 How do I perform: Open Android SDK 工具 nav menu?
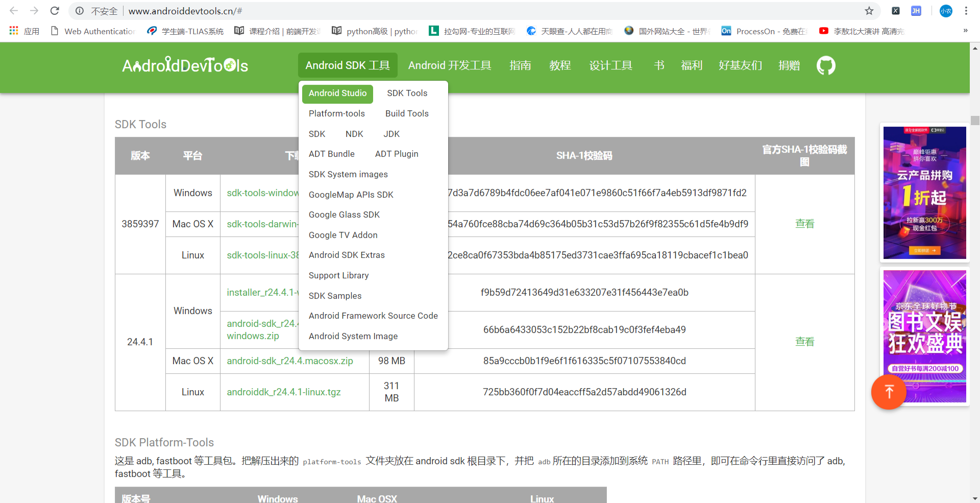348,65
